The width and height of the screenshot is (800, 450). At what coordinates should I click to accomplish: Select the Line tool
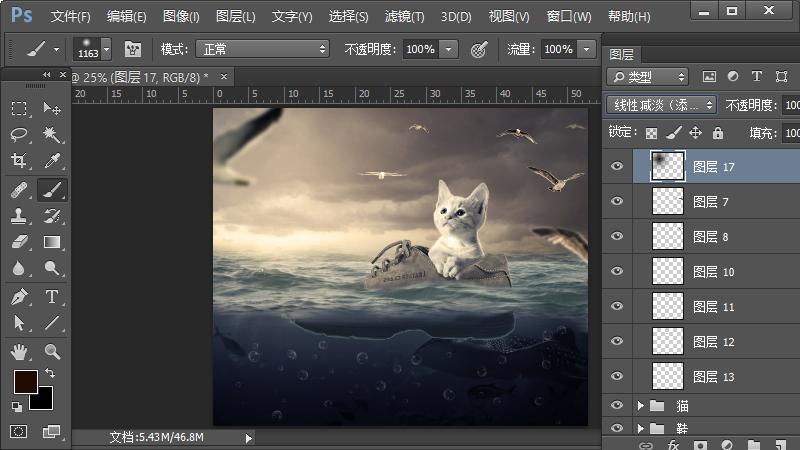tap(52, 322)
